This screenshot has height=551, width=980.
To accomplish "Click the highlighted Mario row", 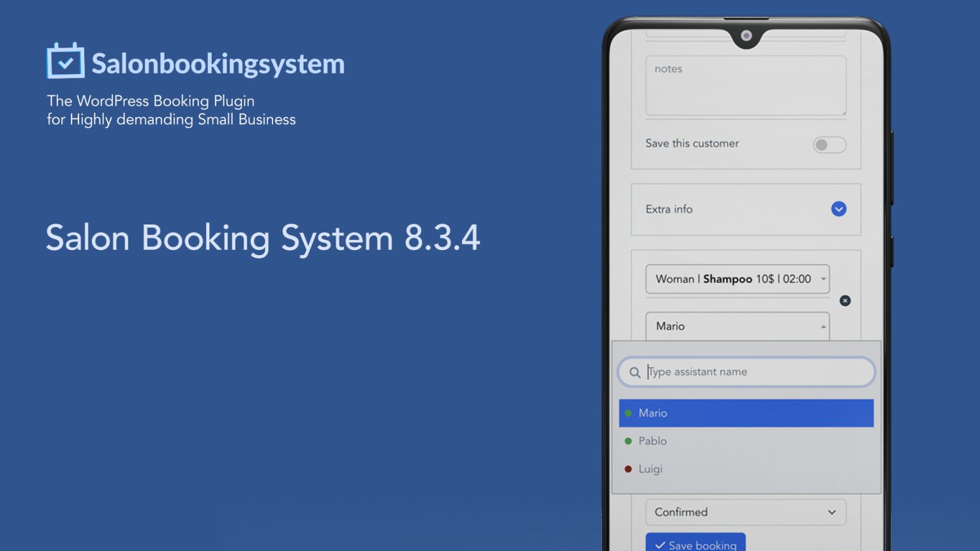I will 745,413.
